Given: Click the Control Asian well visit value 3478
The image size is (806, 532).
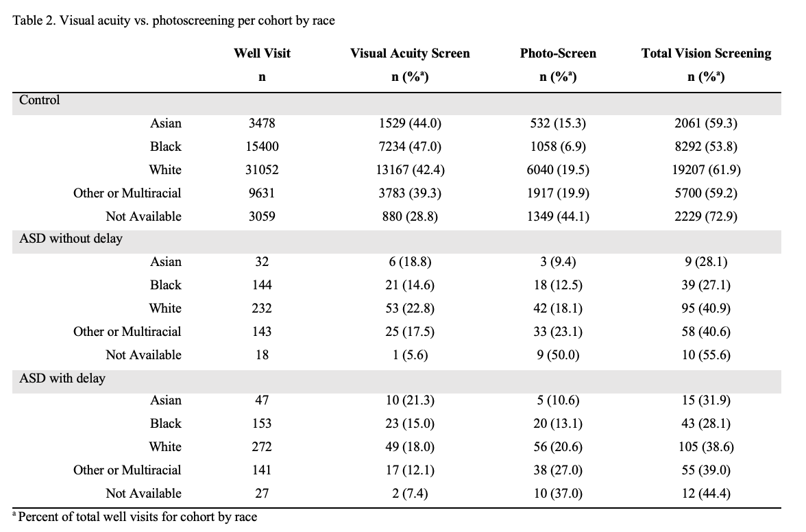Looking at the screenshot, I should tap(262, 123).
